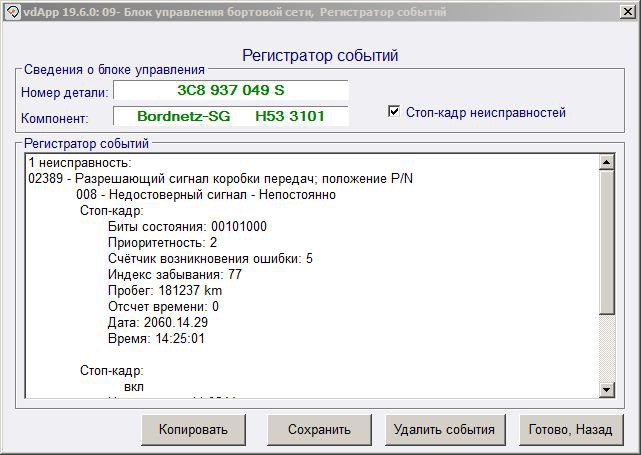Click the scroll down arrow in event log
Image resolution: width=641 pixels, height=455 pixels.
[606, 388]
